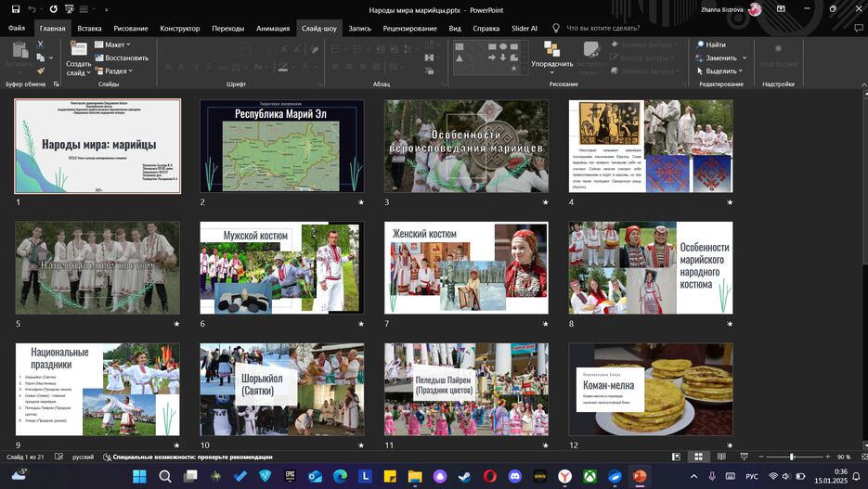Click the Copy icon in the clipboard group
868x489 pixels.
tap(41, 58)
